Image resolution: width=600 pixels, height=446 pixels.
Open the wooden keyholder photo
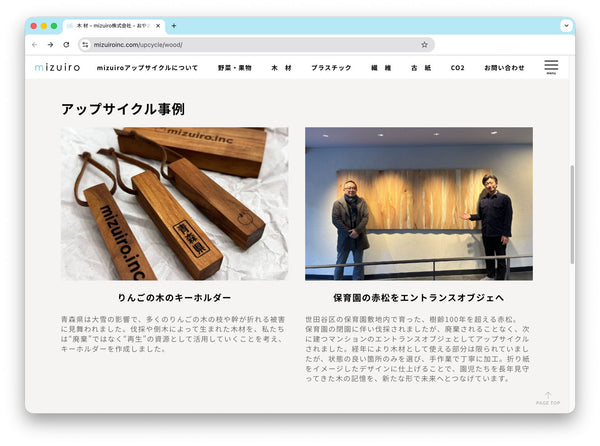(x=174, y=203)
